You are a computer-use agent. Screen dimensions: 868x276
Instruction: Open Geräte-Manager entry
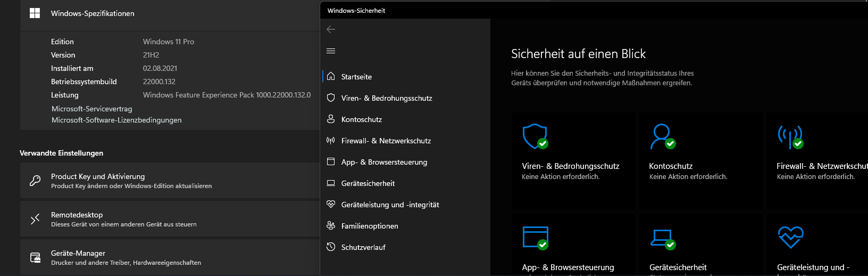point(170,257)
